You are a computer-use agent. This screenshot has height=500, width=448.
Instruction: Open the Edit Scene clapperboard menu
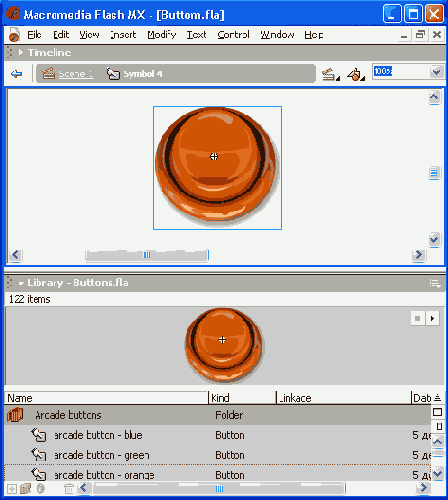[331, 74]
